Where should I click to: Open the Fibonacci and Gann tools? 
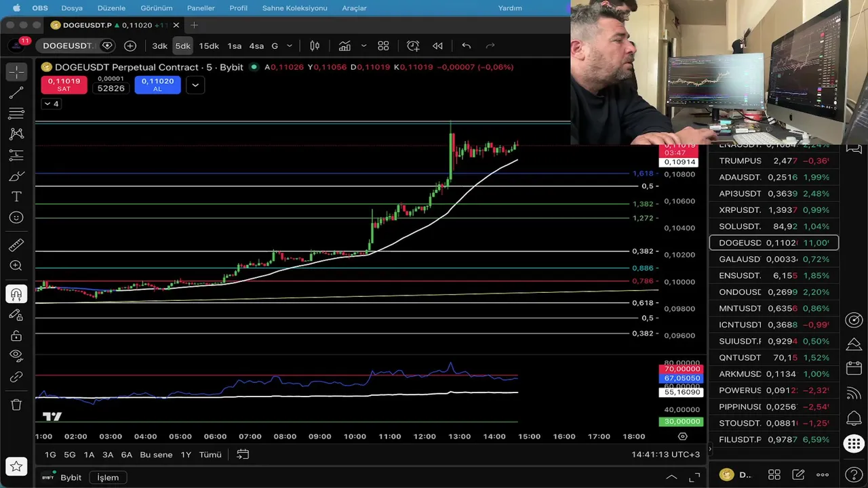(x=16, y=113)
